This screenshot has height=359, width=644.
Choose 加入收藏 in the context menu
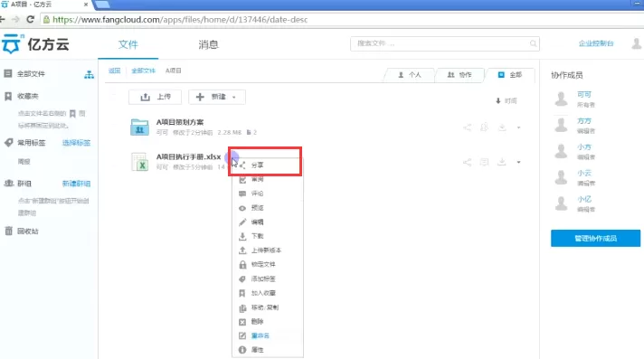[268, 293]
